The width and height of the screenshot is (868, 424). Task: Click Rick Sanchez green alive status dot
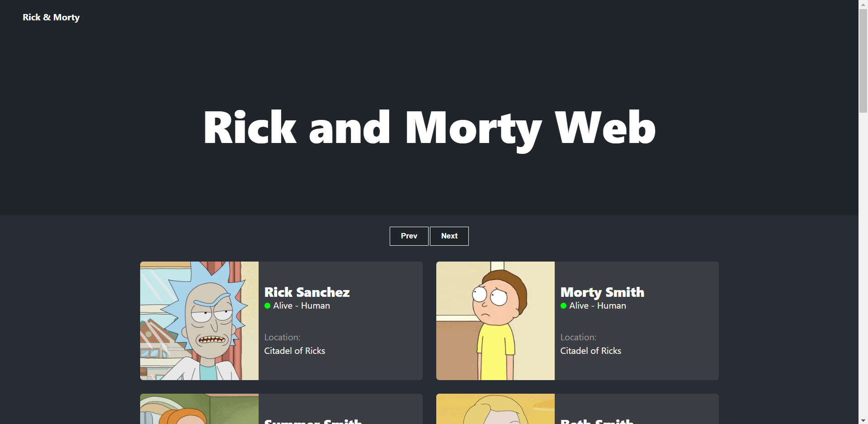(x=268, y=306)
